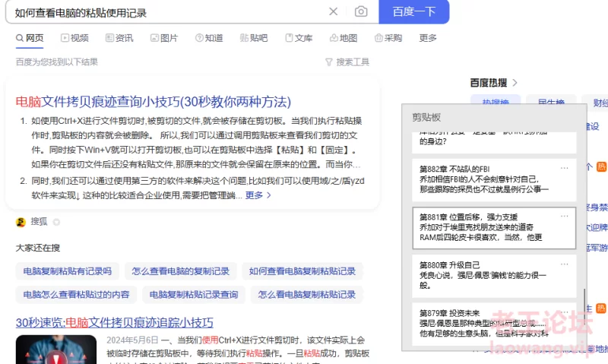Click the 搜狐 source name

pos(40,221)
